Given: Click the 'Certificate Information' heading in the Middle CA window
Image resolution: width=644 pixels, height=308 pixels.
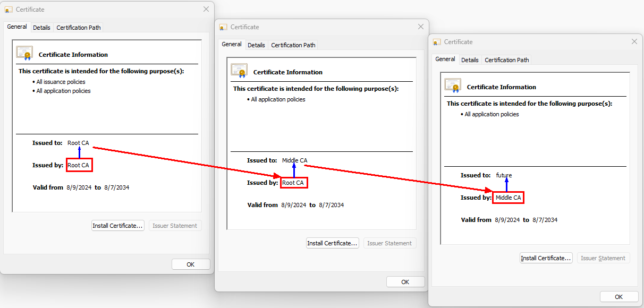Looking at the screenshot, I should coord(288,72).
